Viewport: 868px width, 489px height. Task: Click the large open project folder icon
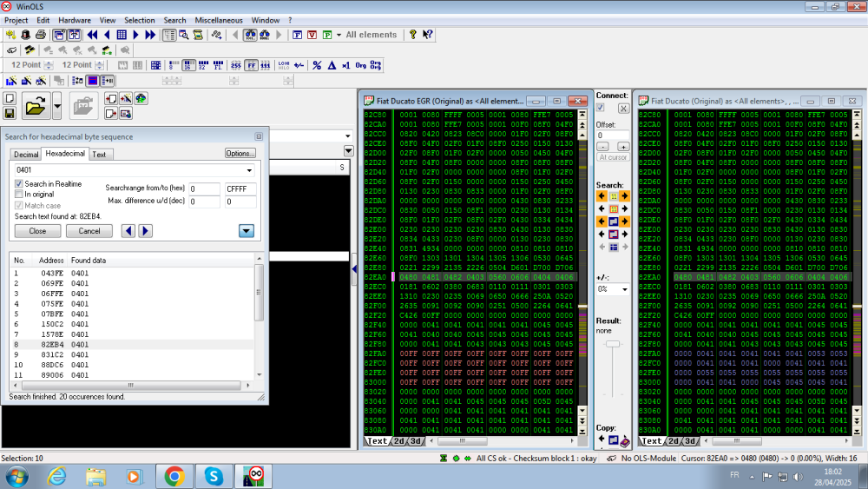[36, 106]
